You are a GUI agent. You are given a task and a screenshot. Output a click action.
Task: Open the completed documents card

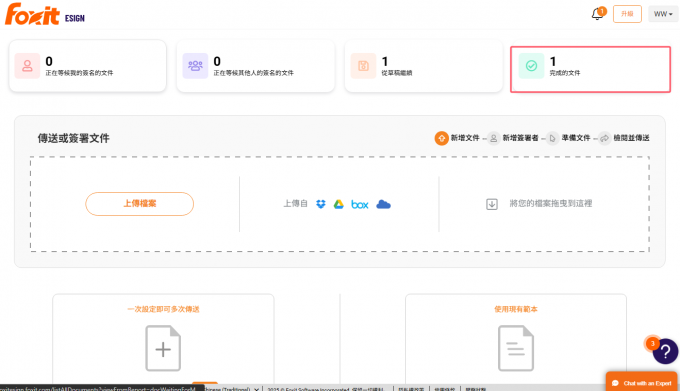click(x=591, y=69)
